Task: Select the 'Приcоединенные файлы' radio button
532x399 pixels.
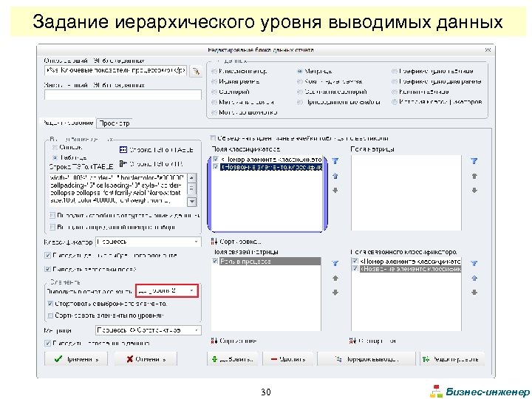Action: click(x=299, y=102)
